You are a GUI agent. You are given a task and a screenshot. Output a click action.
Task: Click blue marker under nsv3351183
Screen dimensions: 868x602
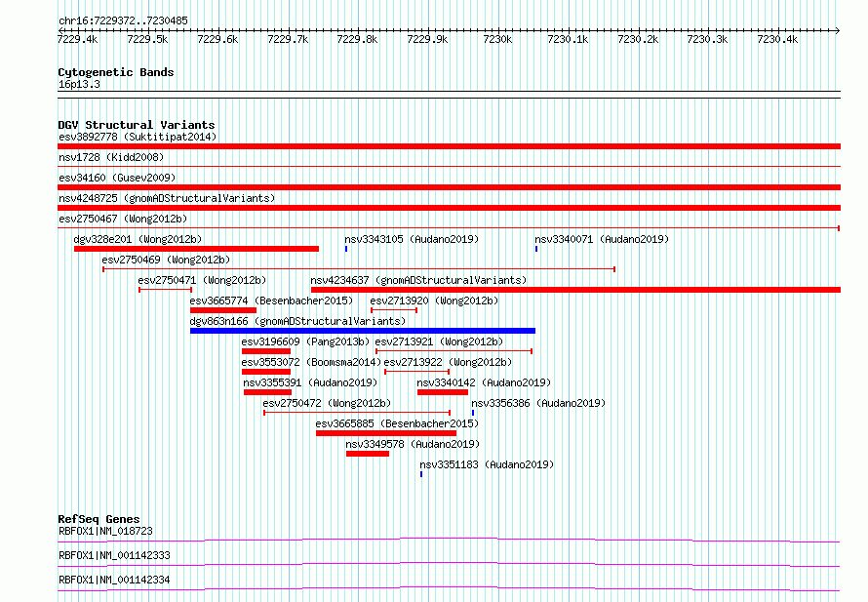point(421,474)
